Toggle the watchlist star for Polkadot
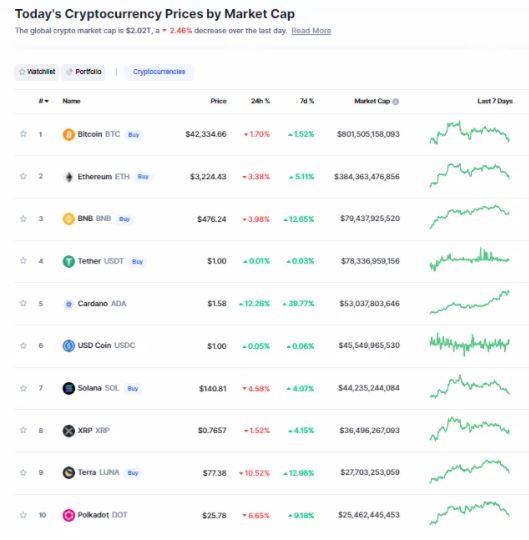This screenshot has height=540, width=529. tap(23, 515)
